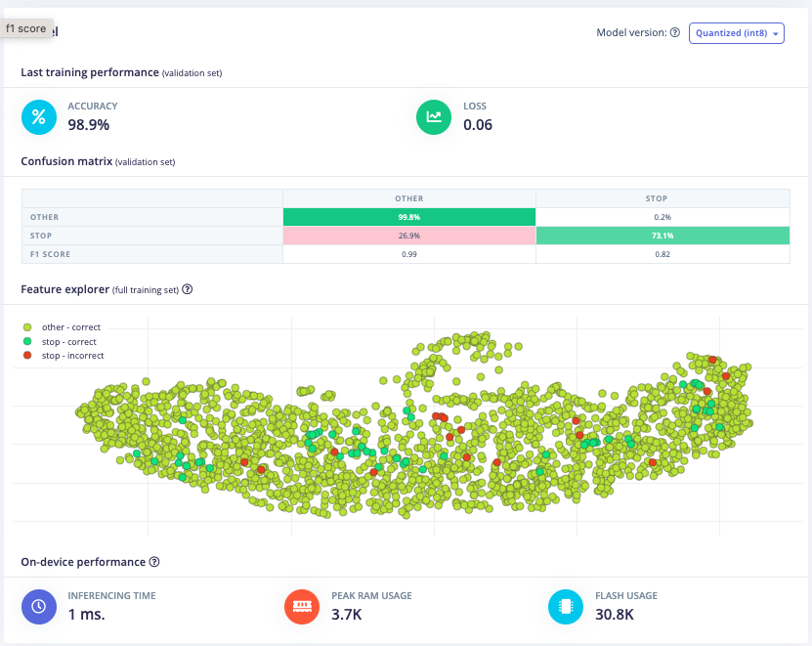Open help icon beside On-device performance

[x=154, y=562]
